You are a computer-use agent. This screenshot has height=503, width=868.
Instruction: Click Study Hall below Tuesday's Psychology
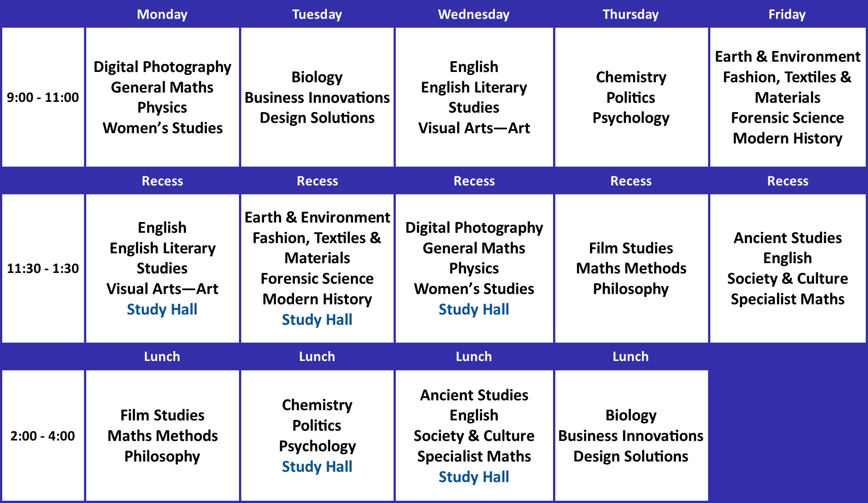(x=317, y=466)
